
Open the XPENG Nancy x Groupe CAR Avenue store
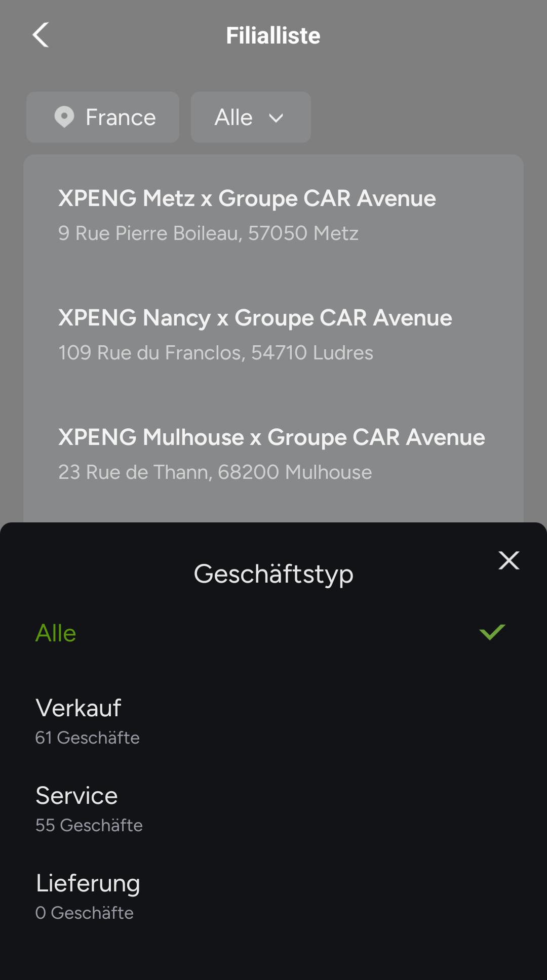click(x=255, y=317)
